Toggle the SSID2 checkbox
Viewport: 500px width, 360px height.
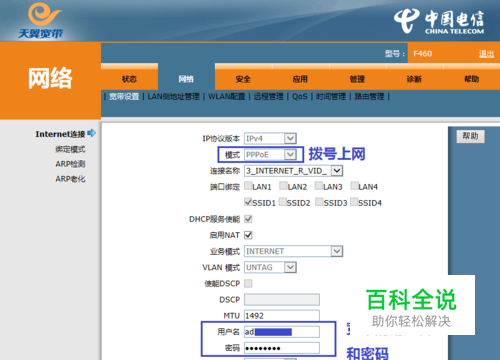pos(283,202)
